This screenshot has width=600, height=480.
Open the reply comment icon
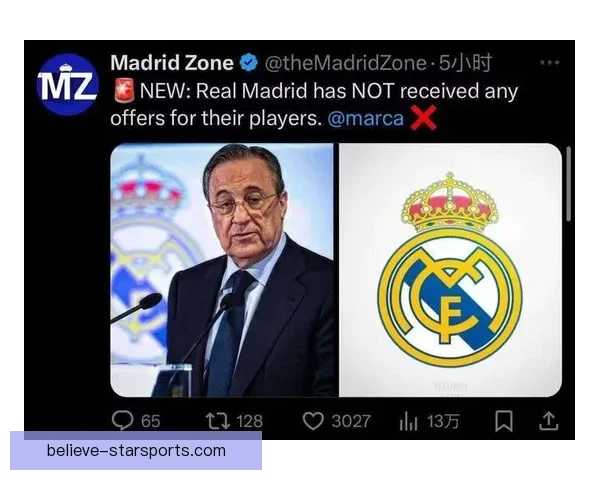tap(122, 420)
